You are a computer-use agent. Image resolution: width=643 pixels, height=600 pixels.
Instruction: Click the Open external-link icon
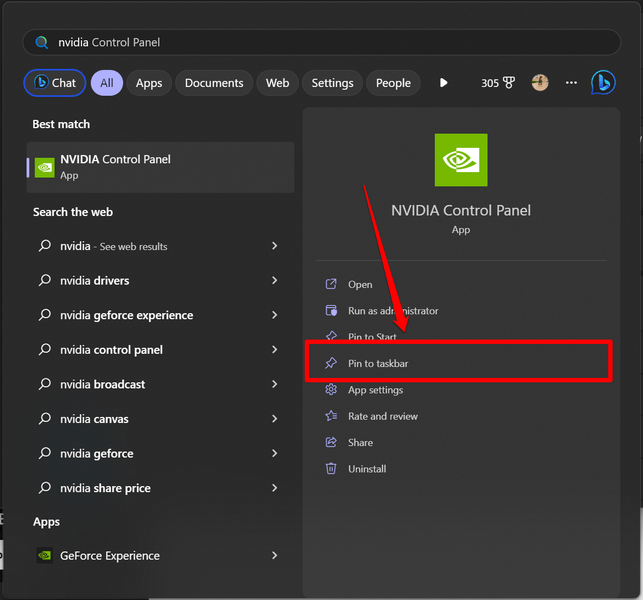331,284
